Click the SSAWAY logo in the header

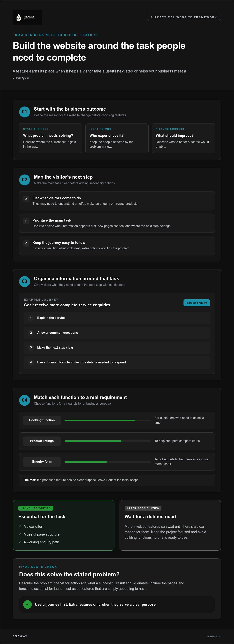pos(27,17)
